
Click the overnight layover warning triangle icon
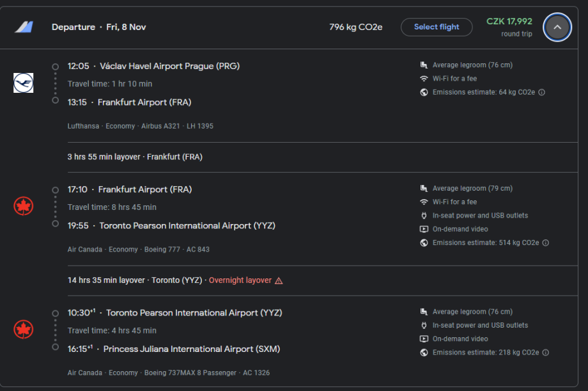coord(279,280)
